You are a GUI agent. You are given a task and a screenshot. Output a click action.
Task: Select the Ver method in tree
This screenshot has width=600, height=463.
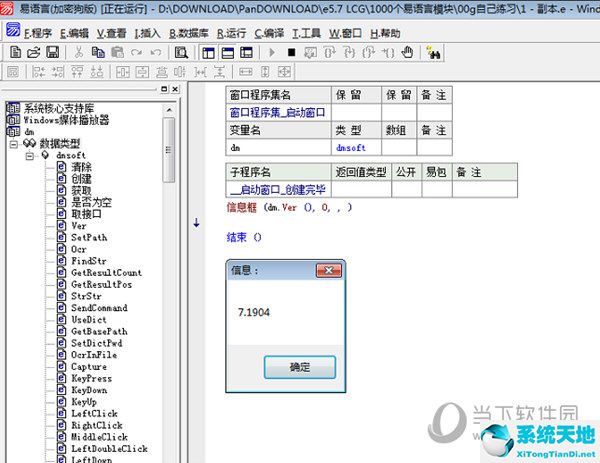point(78,226)
